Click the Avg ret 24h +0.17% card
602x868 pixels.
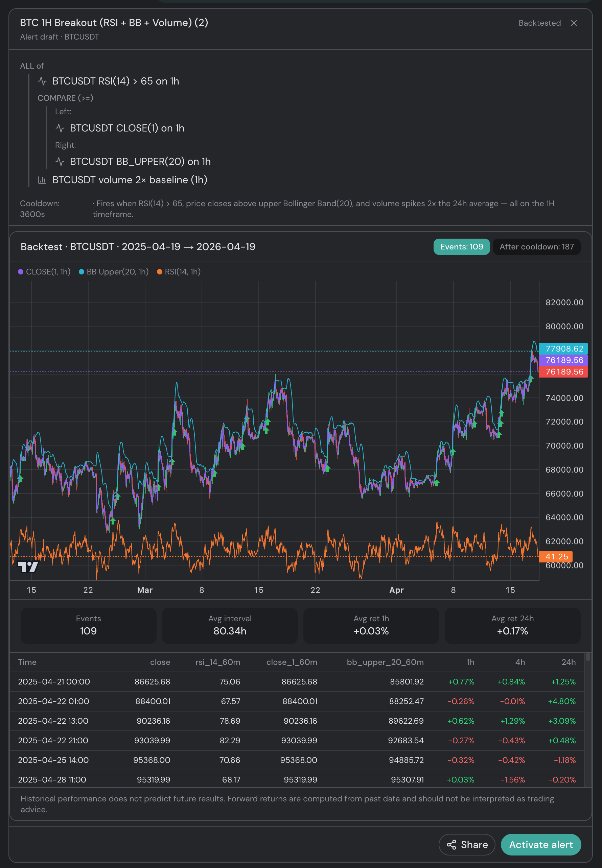pyautogui.click(x=513, y=626)
